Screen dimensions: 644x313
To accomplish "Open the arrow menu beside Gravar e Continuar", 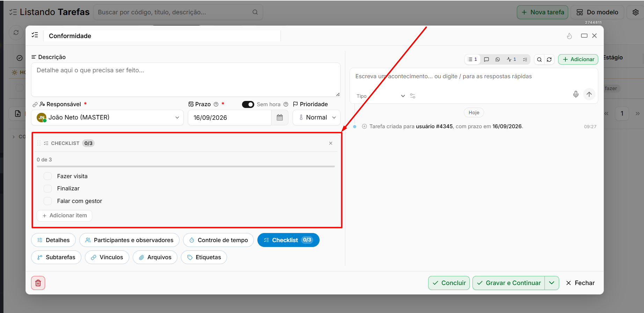I will click(x=552, y=283).
